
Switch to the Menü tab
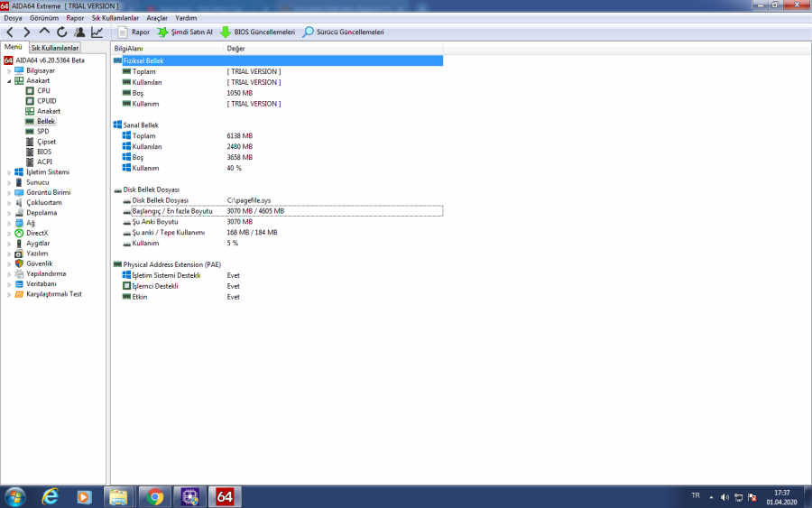pyautogui.click(x=14, y=47)
